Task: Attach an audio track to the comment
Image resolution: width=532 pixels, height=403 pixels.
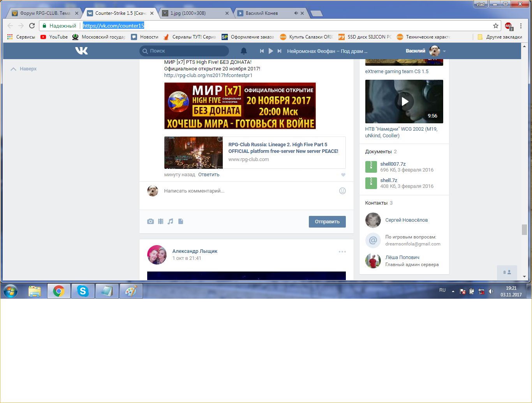Action: tap(170, 221)
